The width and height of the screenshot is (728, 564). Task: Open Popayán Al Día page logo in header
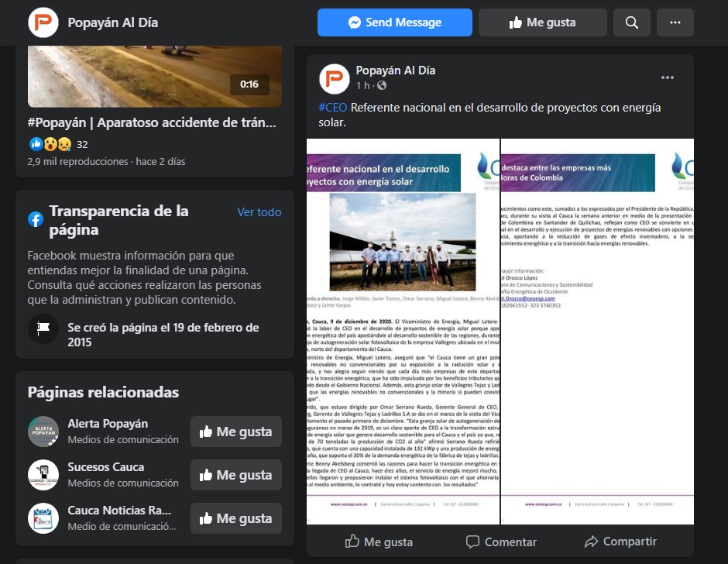43,22
